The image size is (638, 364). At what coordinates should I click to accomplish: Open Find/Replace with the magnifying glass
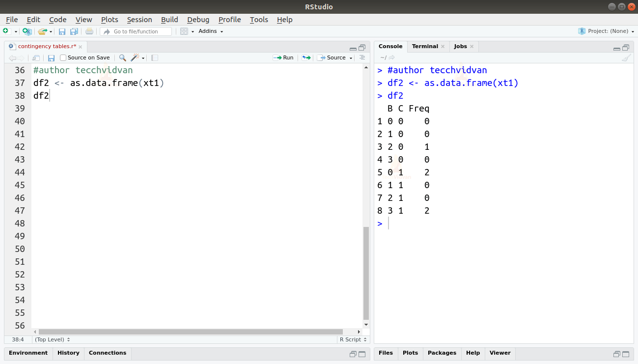(122, 57)
